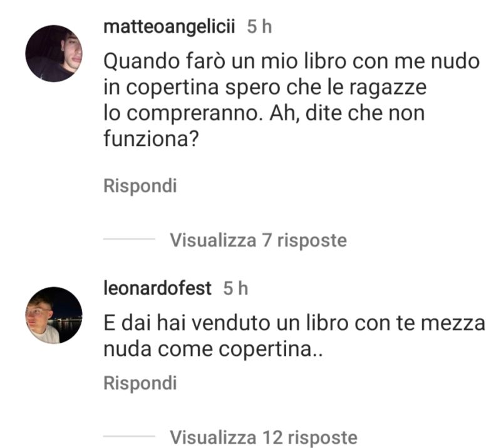Click the 5 h timestamp next to matteoangelicii
501x448 pixels.
(x=259, y=26)
